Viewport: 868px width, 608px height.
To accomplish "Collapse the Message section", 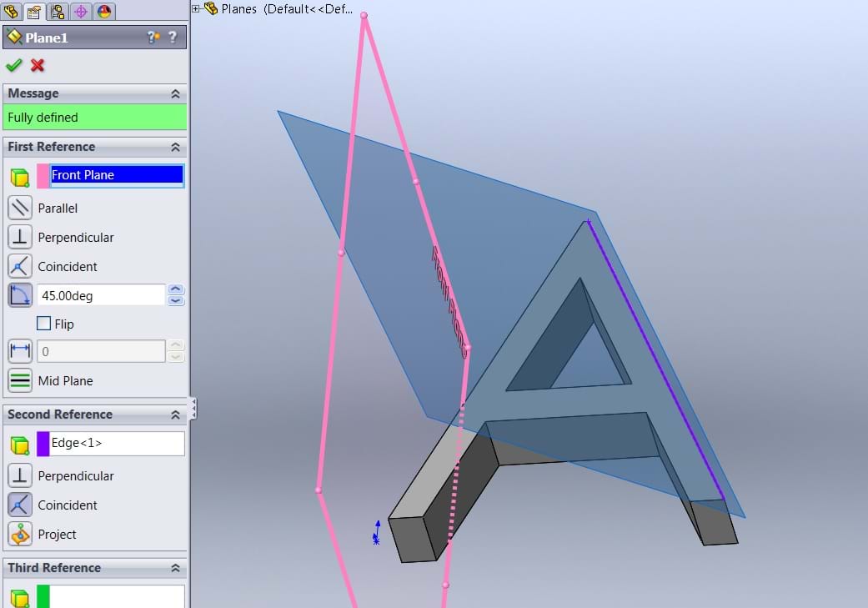I will click(x=175, y=94).
